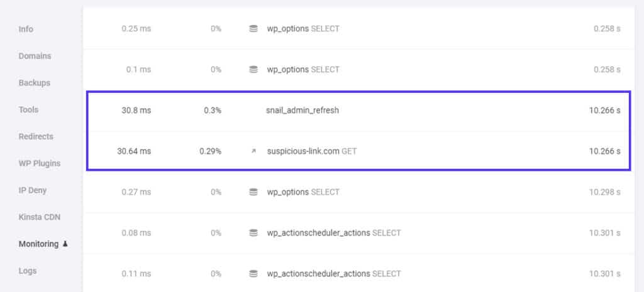Select the Monitoring sidebar item

(38, 244)
